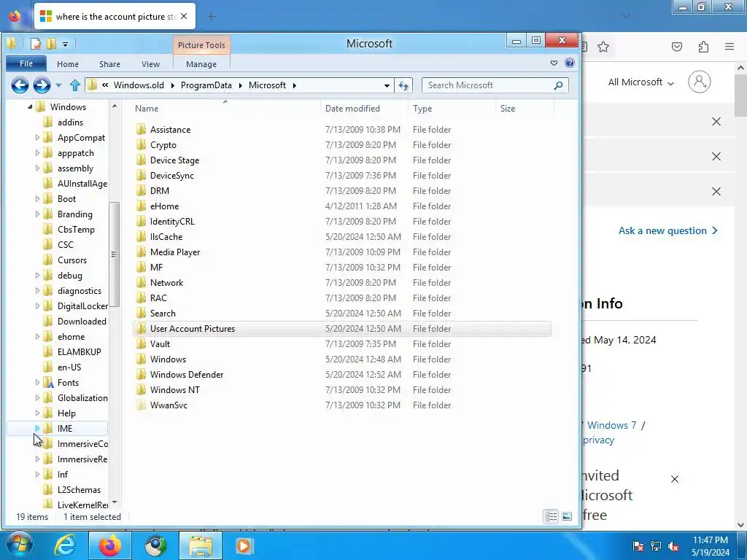This screenshot has height=560, width=747.
Task: Select the Media Player folder row
Action: [x=341, y=252]
